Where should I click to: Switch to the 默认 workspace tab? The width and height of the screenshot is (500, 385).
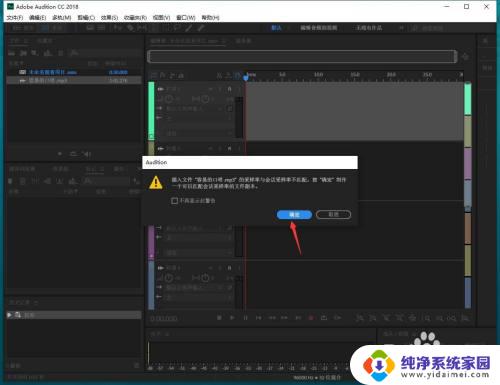[x=276, y=28]
